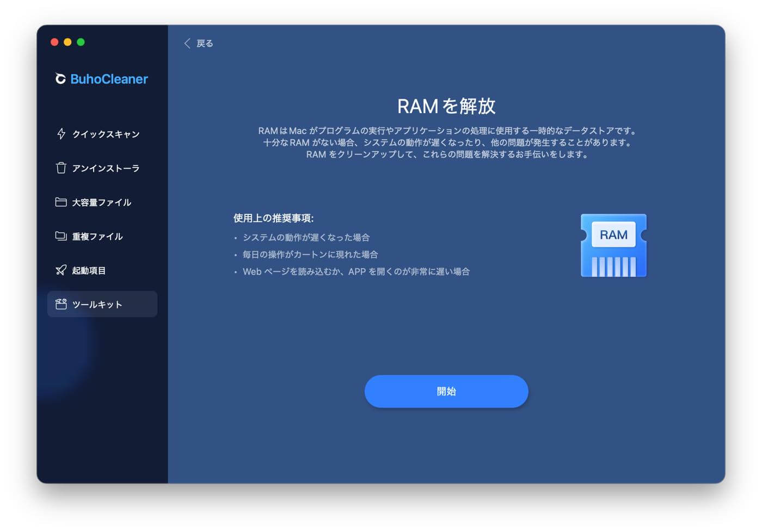Select the クイックスキャン lightning icon
This screenshot has height=532, width=762.
pyautogui.click(x=60, y=134)
